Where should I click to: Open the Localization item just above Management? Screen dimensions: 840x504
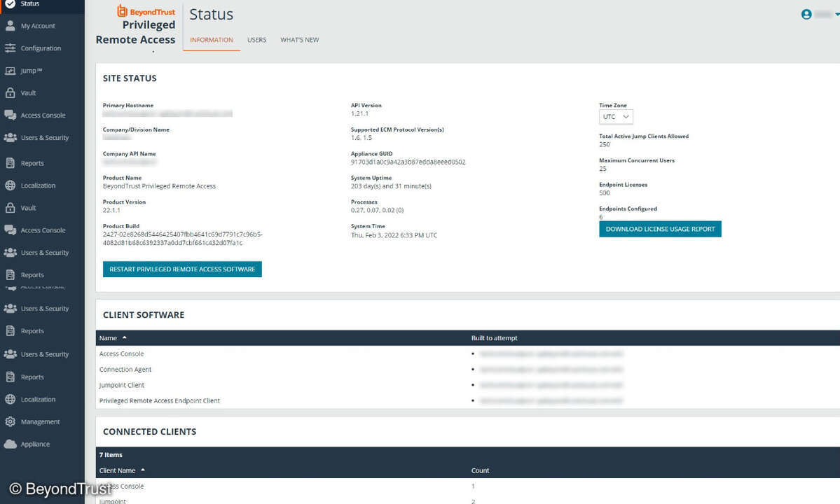click(x=38, y=400)
